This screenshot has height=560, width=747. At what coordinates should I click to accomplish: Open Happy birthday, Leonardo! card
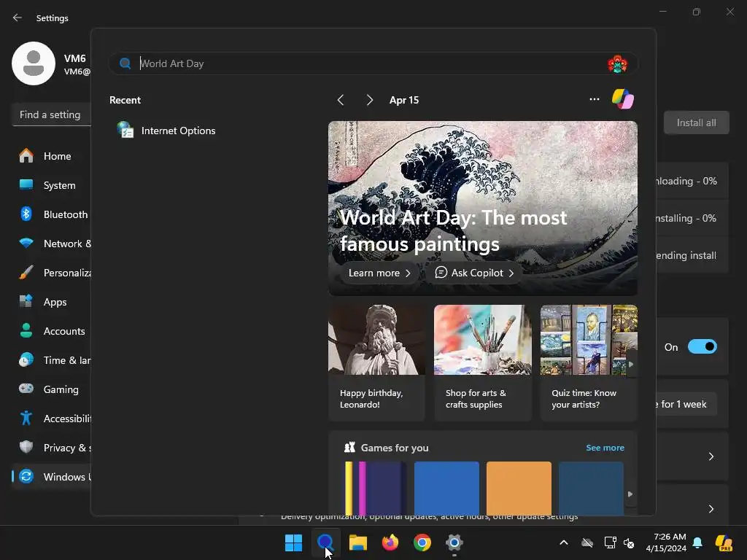[x=376, y=363]
